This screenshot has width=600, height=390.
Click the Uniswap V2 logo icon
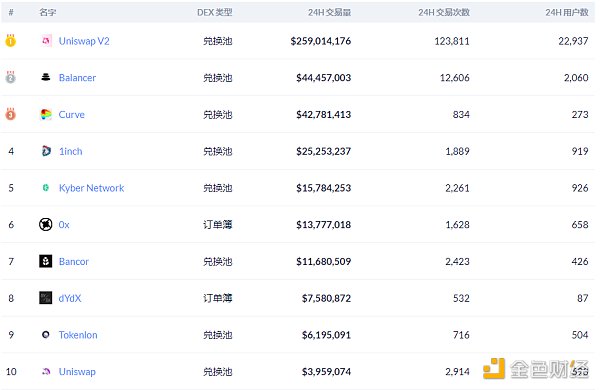click(46, 40)
